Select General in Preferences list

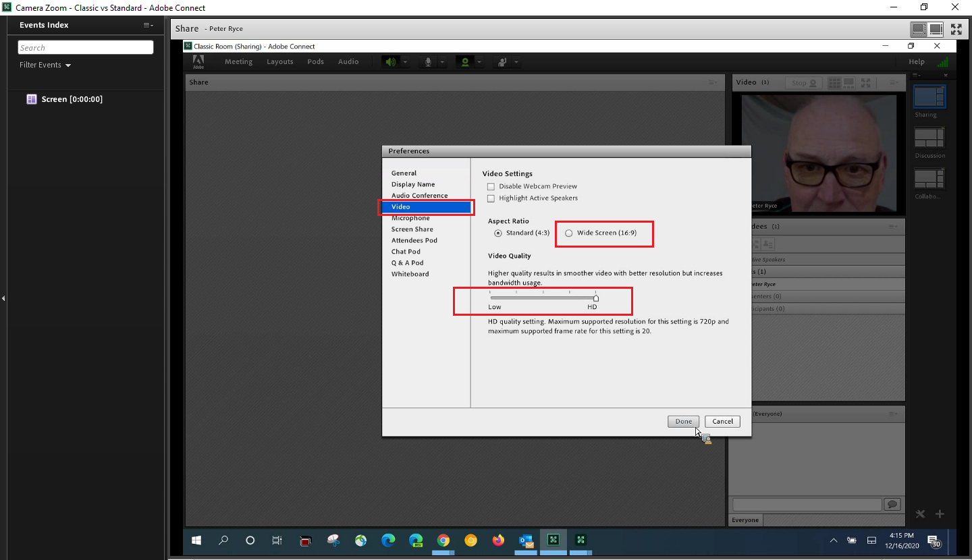click(404, 173)
